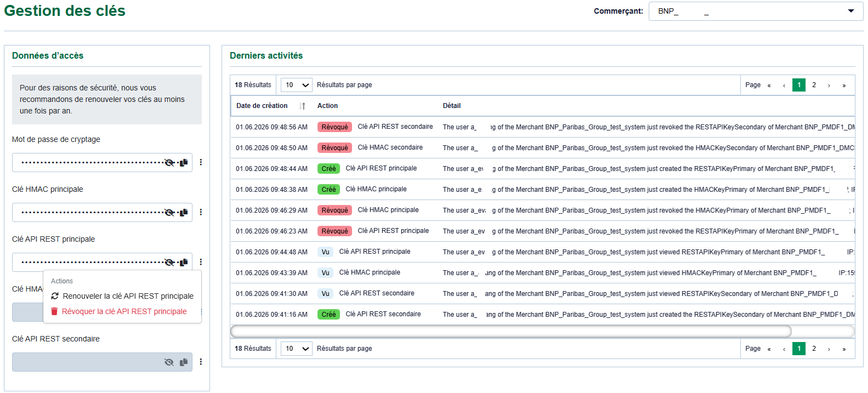Open the three-dot menu for Clé API REST secondaire
This screenshot has height=393, width=868.
click(x=201, y=362)
